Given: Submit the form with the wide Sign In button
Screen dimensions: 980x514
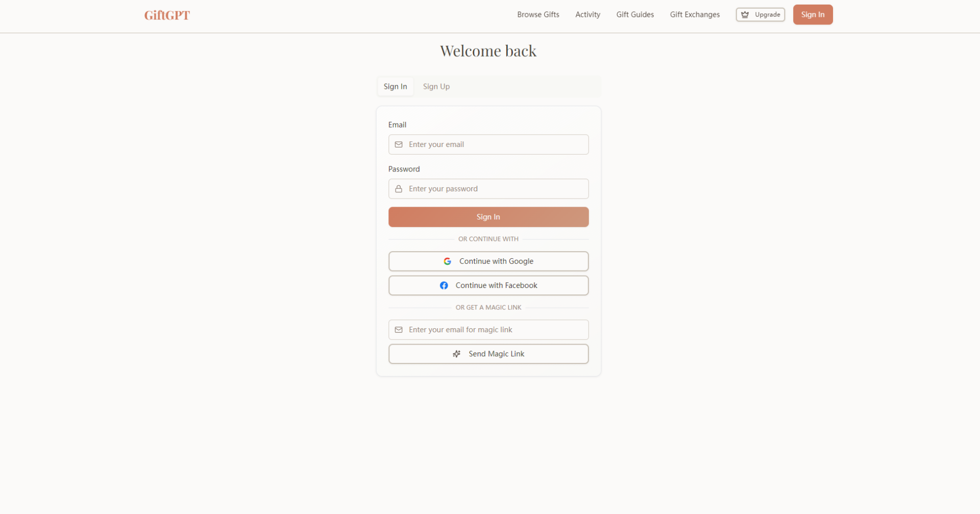Looking at the screenshot, I should 488,217.
